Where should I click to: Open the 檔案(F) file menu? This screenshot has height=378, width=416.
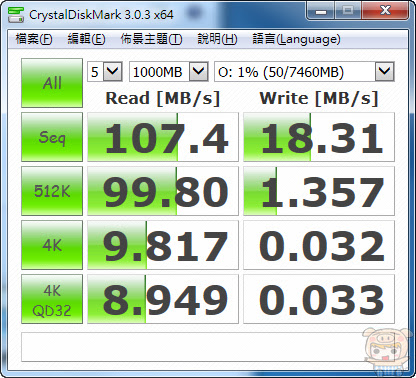tap(34, 39)
